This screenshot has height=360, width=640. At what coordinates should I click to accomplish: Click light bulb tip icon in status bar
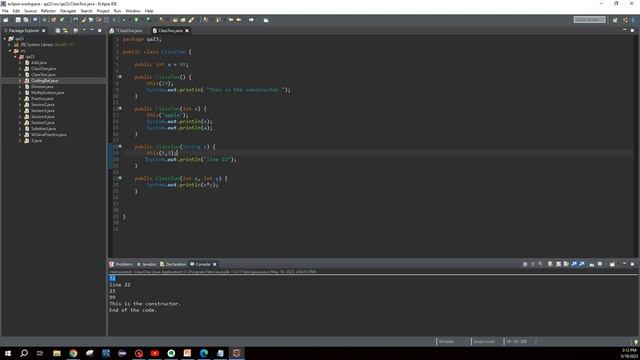click(x=636, y=342)
